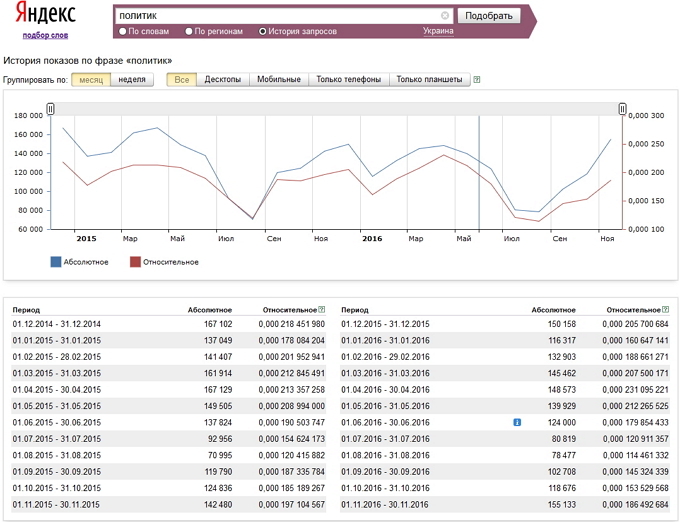This screenshot has width=680, height=522.
Task: Select the История запросов radio button
Action: [262, 31]
